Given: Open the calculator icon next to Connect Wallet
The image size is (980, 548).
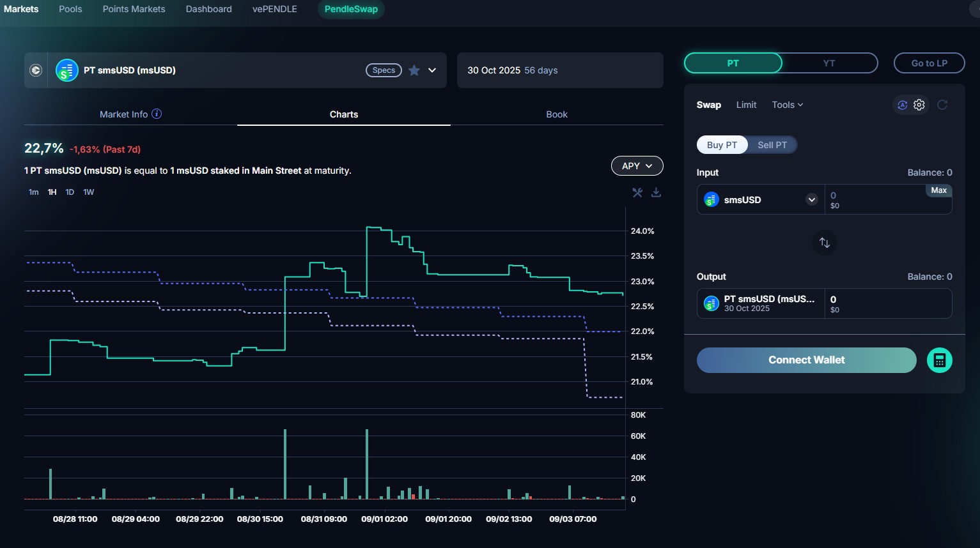Looking at the screenshot, I should tap(939, 360).
